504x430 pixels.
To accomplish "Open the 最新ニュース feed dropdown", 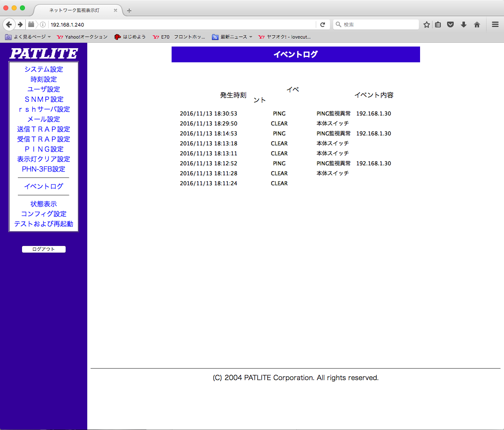I will click(x=232, y=37).
